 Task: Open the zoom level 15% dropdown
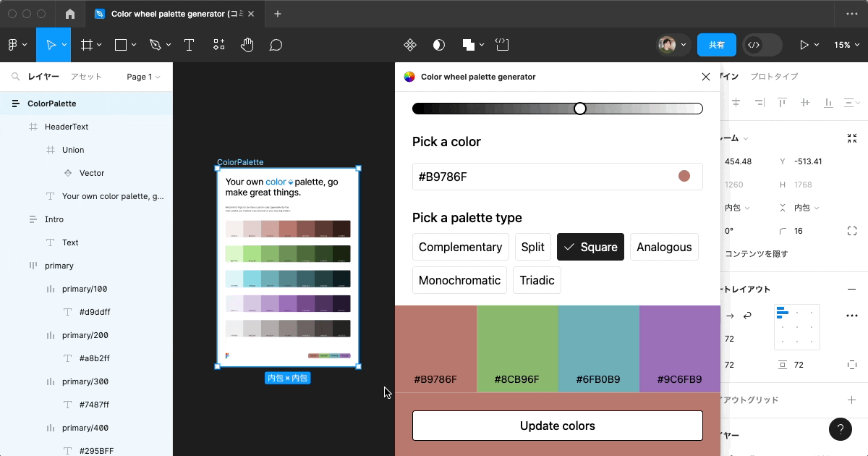click(846, 44)
